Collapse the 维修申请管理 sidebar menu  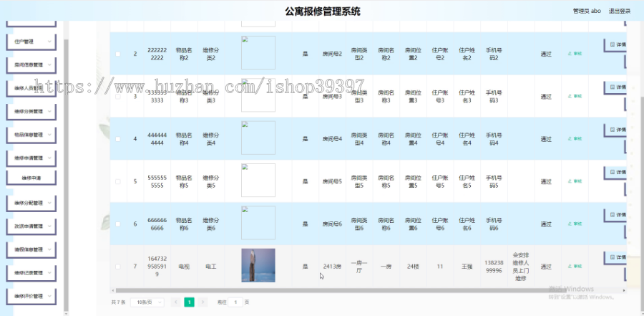tap(31, 158)
